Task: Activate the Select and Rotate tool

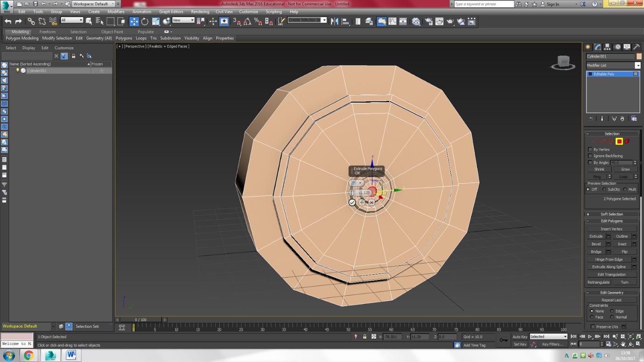Action: 145,21
